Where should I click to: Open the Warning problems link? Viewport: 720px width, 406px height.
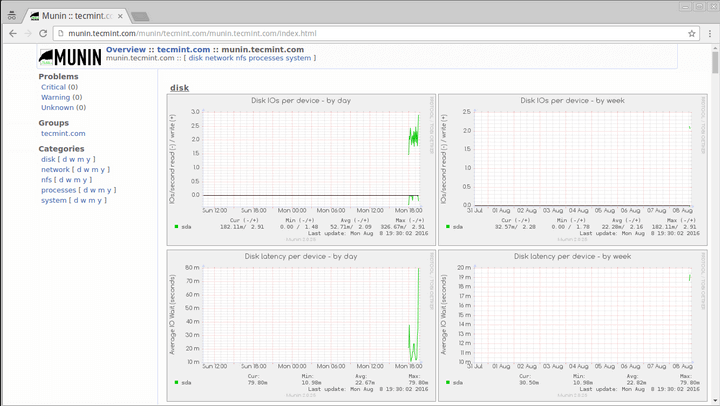(x=55, y=97)
